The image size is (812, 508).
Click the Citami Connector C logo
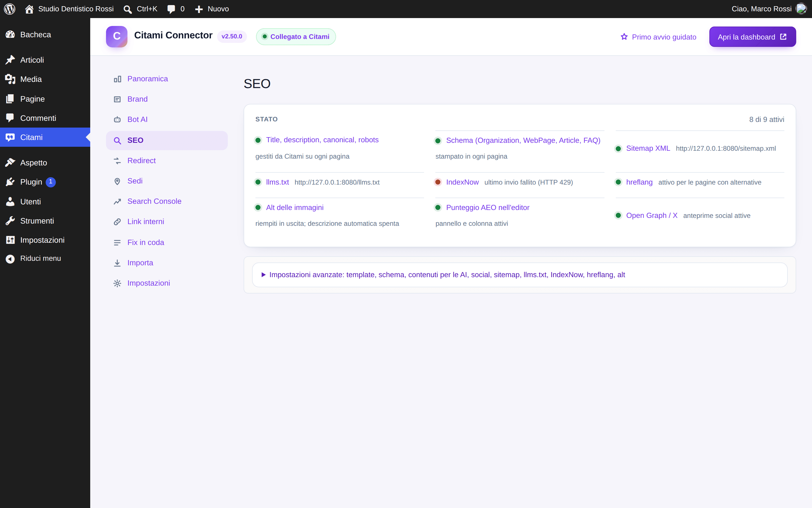(x=117, y=37)
